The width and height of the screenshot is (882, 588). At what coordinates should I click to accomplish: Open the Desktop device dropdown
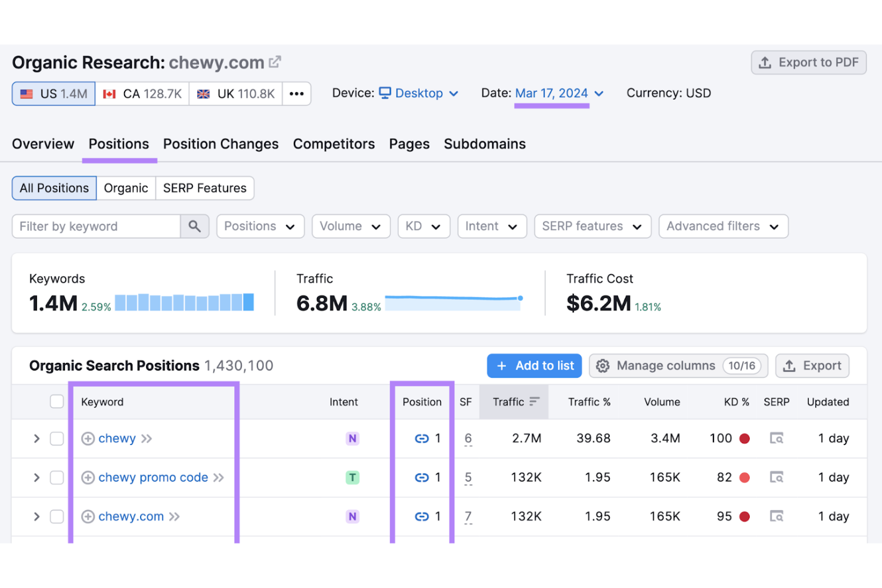pyautogui.click(x=419, y=93)
